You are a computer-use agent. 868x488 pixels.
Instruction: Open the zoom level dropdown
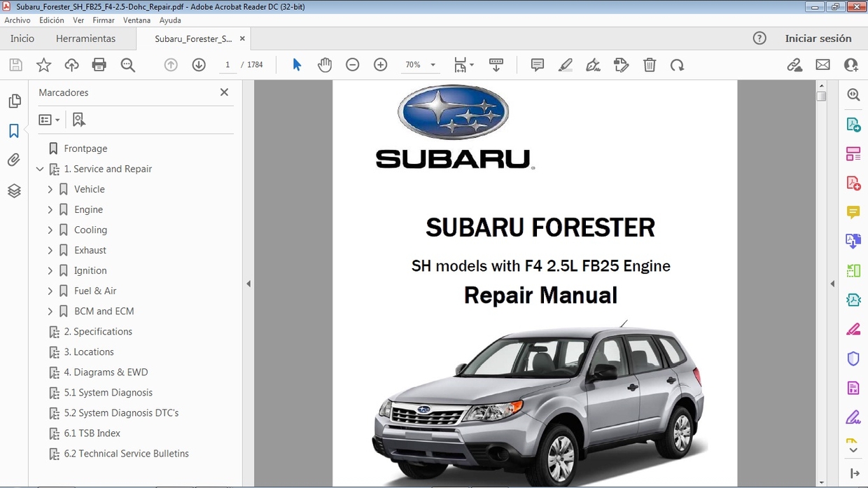click(432, 64)
